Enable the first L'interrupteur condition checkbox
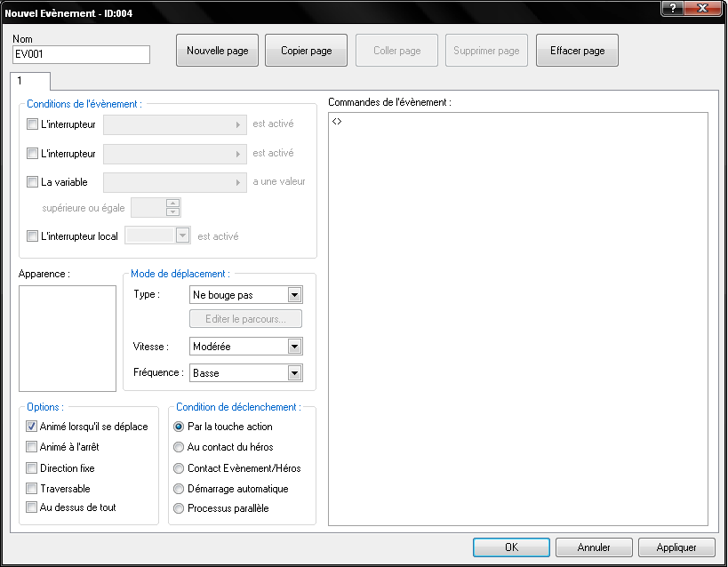The height and width of the screenshot is (567, 728). [x=32, y=124]
